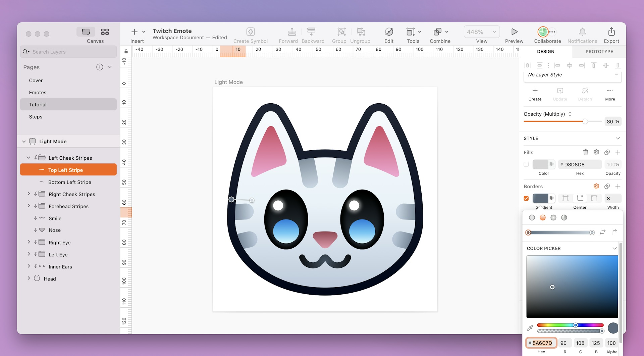The width and height of the screenshot is (644, 356).
Task: Enable the fill checkbox for D8D8D8
Action: point(526,164)
